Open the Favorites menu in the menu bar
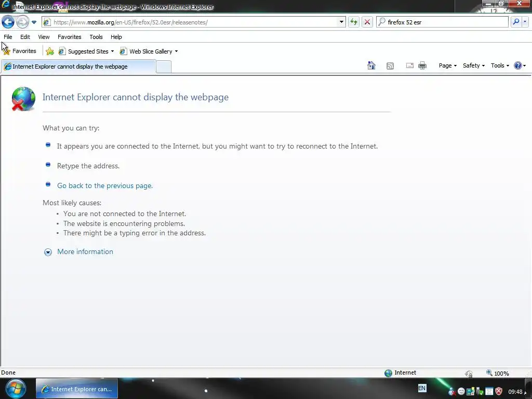 pyautogui.click(x=70, y=37)
